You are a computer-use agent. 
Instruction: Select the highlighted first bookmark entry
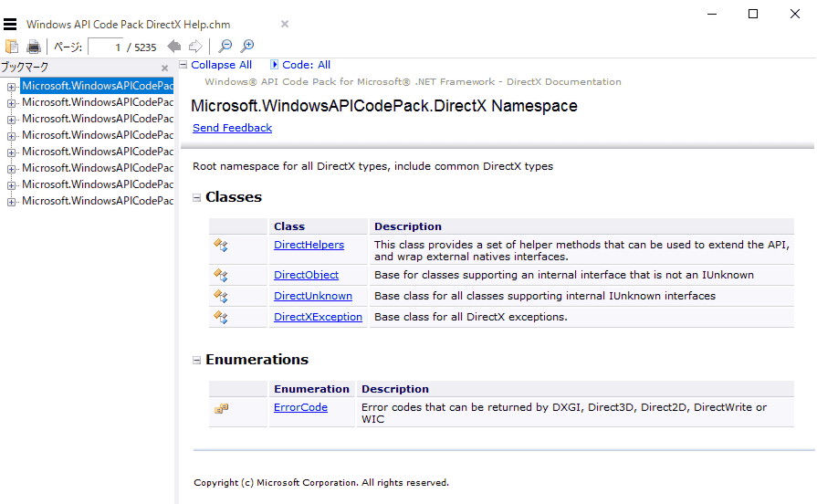97,86
